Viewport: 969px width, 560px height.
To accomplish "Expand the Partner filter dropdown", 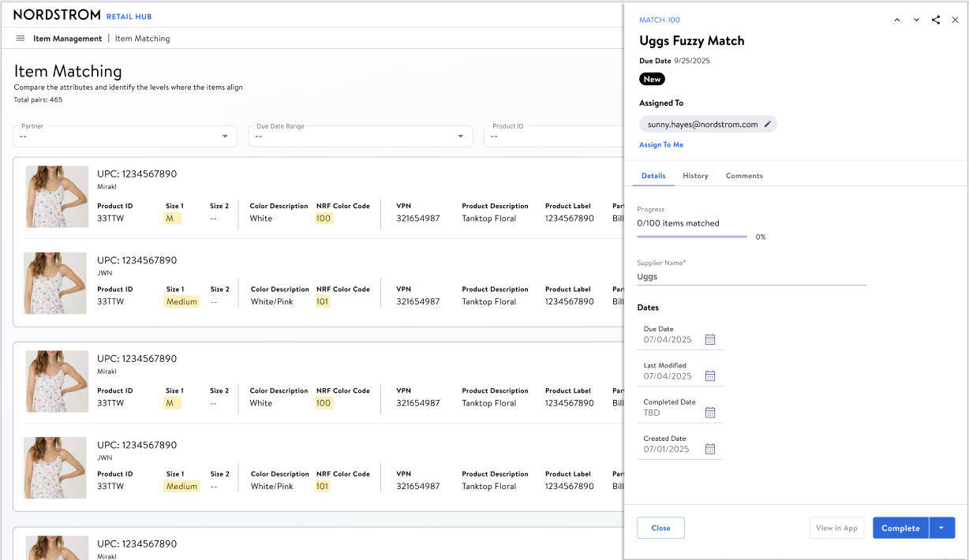I will point(225,136).
